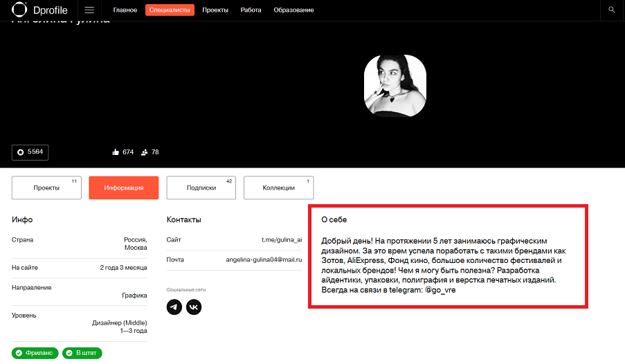The width and height of the screenshot is (625, 364).
Task: Click the profile avatar photo
Action: (395, 86)
